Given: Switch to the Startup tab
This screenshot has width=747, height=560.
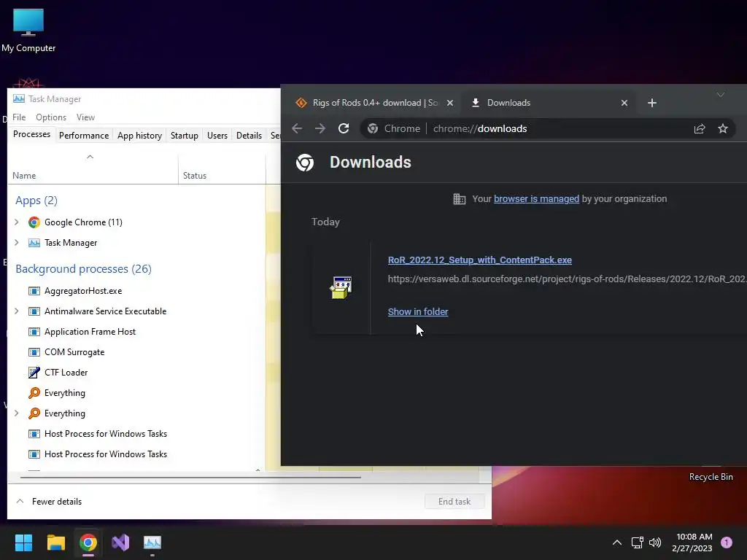Looking at the screenshot, I should [185, 136].
